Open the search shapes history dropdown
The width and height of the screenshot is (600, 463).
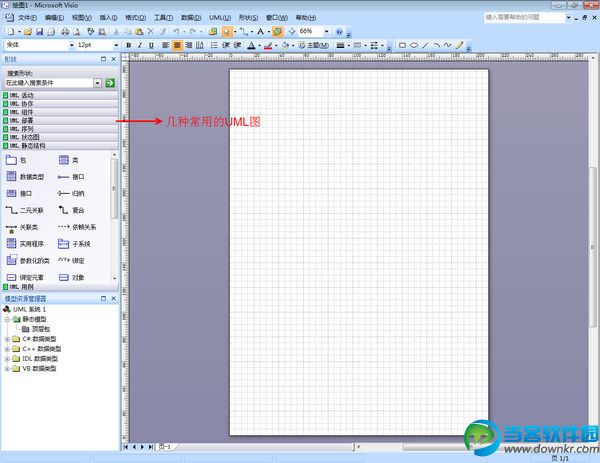click(98, 83)
